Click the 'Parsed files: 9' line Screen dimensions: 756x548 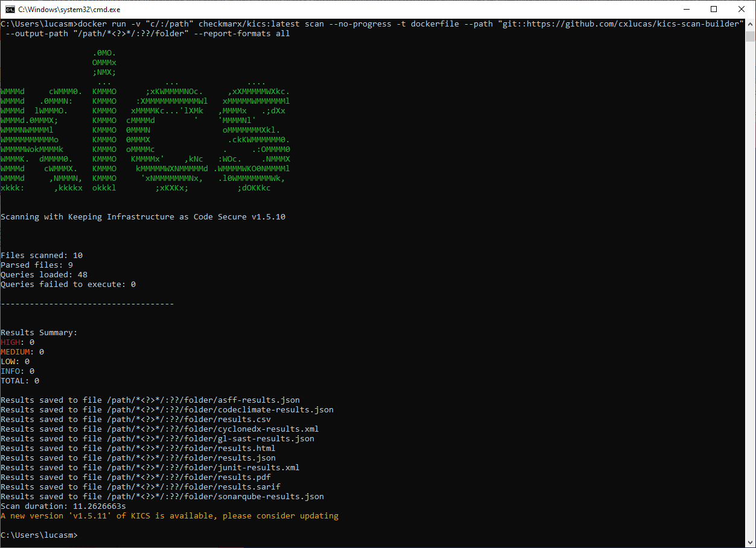pos(37,265)
